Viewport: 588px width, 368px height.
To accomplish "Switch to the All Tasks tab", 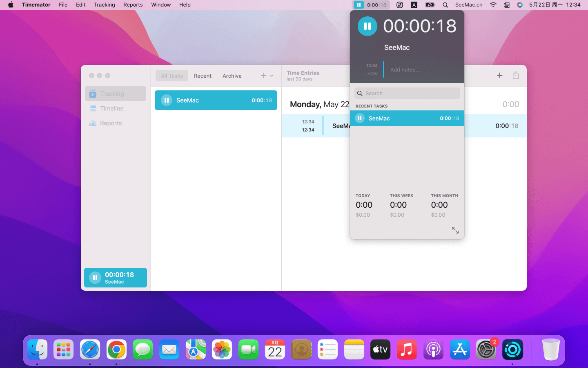I will pos(172,76).
